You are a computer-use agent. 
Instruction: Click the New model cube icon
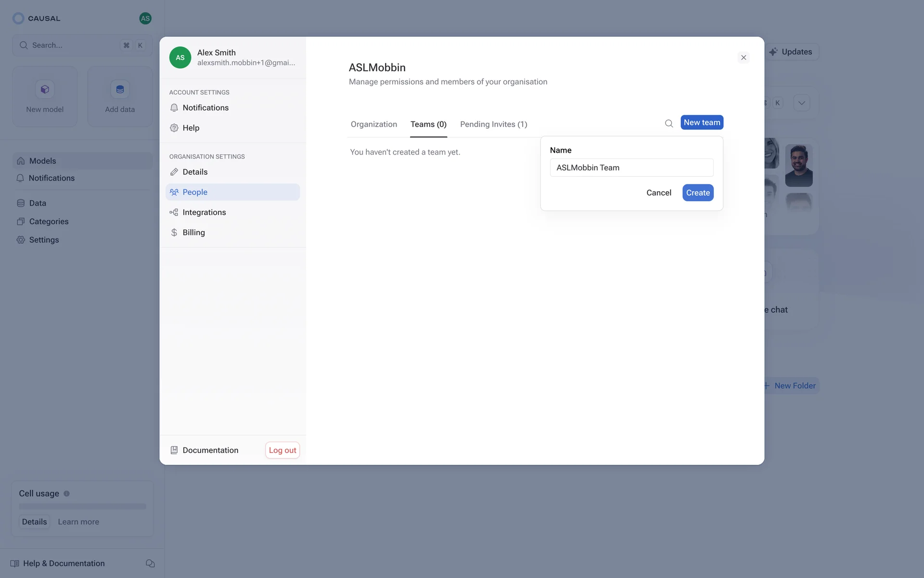pos(45,90)
